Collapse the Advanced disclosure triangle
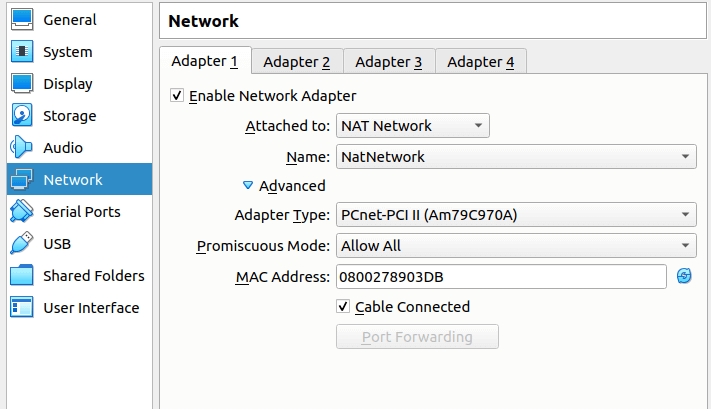The width and height of the screenshot is (711, 409). pyautogui.click(x=248, y=185)
